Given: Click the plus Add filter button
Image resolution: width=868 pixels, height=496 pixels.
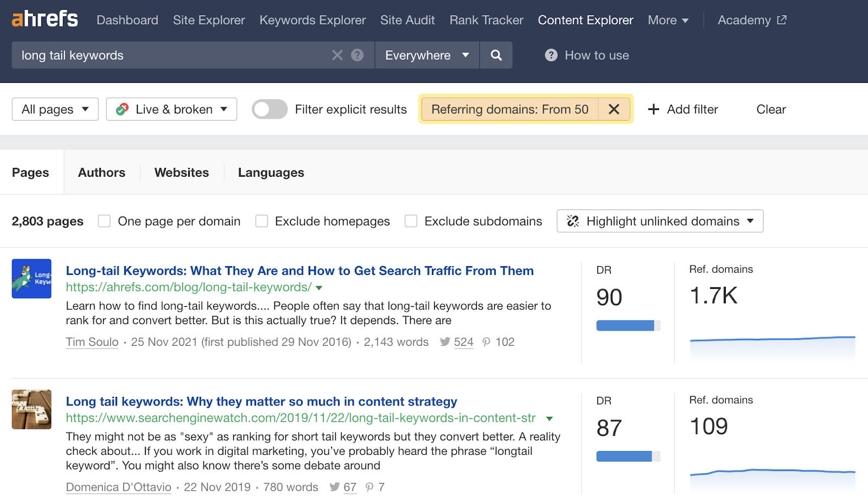Looking at the screenshot, I should pos(683,109).
